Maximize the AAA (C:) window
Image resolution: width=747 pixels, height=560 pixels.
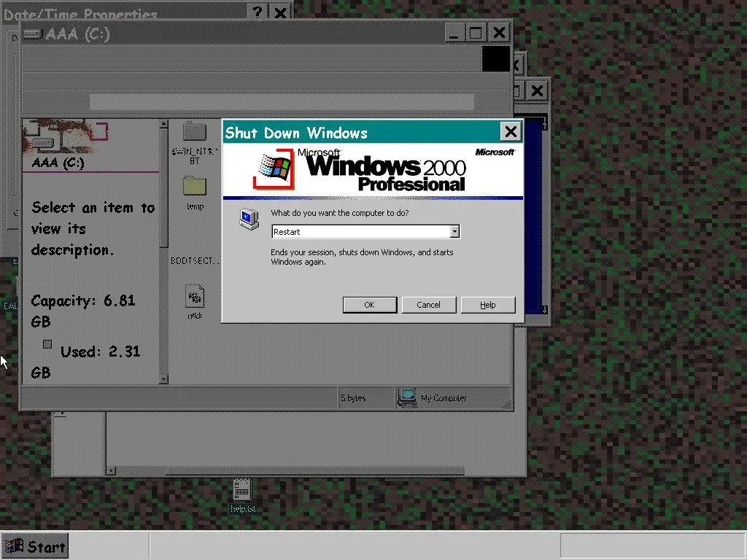[x=476, y=33]
